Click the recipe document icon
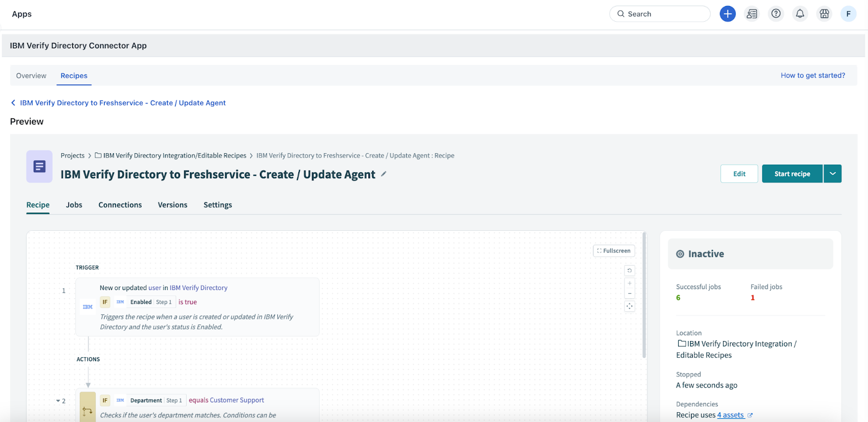Viewport: 868px width, 422px height. (40, 166)
